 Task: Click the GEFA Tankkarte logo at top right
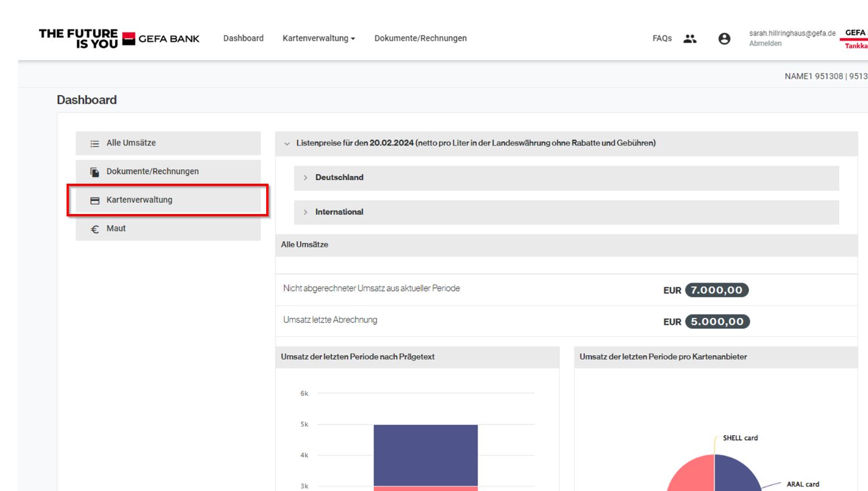[855, 39]
